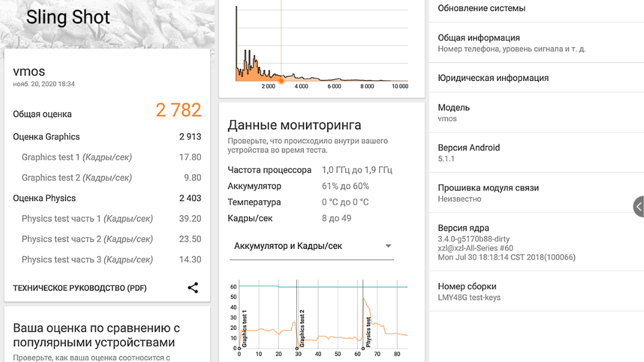
Task: Click the Physics test chart marker
Action: [363, 348]
